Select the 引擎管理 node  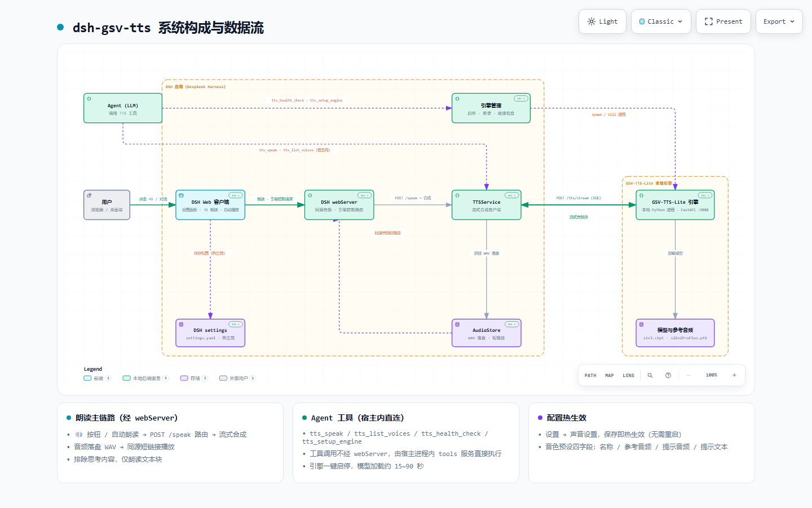click(491, 108)
